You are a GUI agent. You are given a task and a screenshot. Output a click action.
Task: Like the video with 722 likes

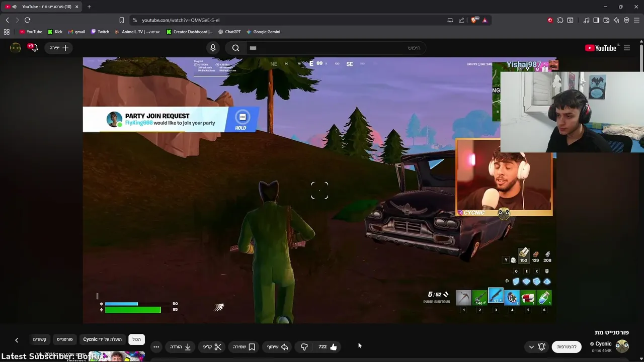[x=328, y=346]
